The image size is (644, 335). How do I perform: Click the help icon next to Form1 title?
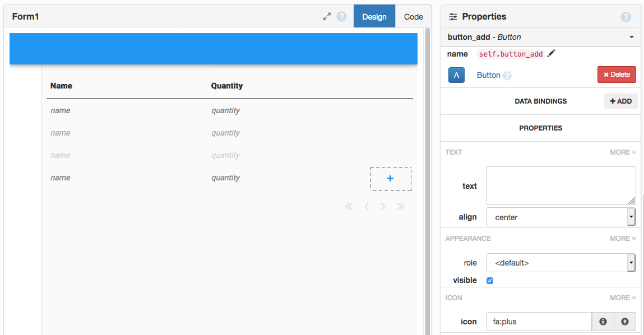[341, 17]
